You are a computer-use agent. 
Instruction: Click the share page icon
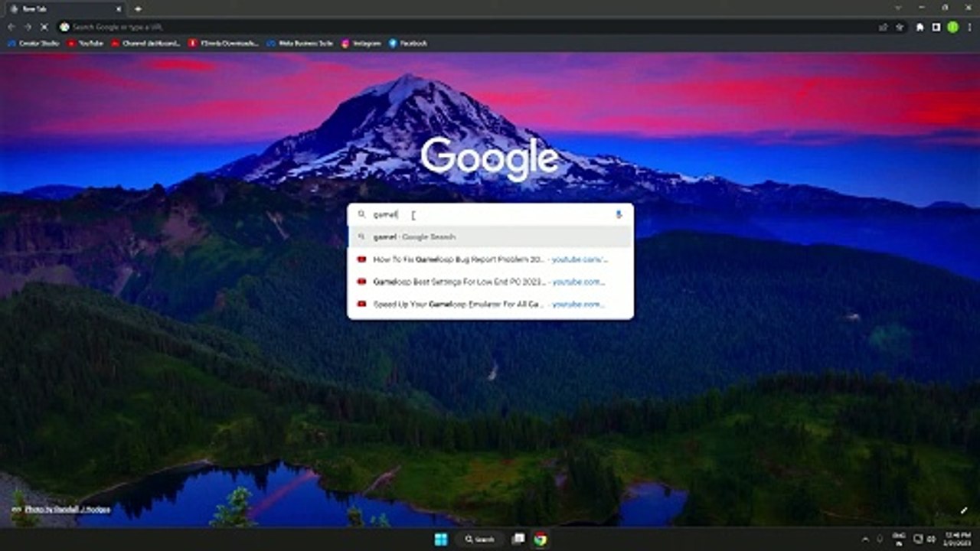click(884, 27)
